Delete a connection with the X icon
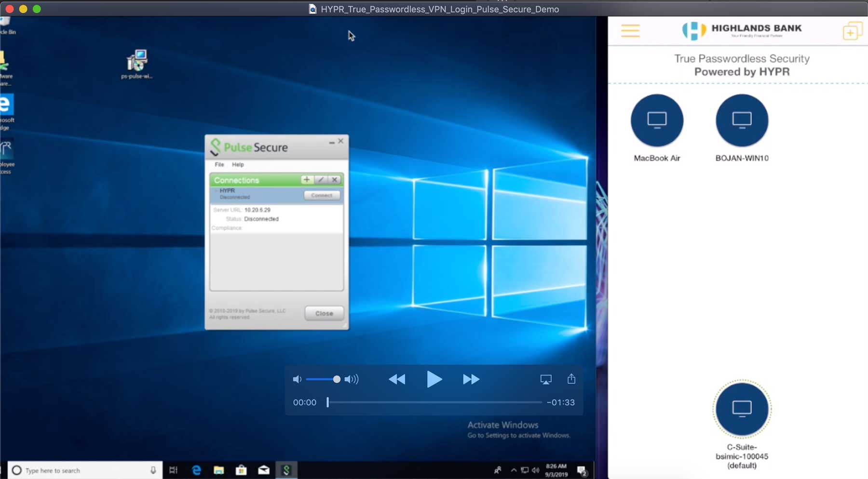Viewport: 868px width, 479px height. (335, 180)
